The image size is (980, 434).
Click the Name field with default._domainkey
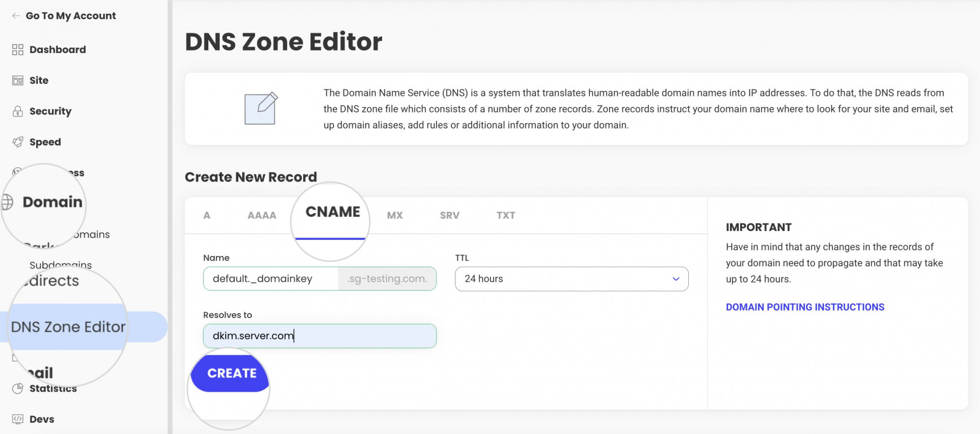tap(271, 279)
